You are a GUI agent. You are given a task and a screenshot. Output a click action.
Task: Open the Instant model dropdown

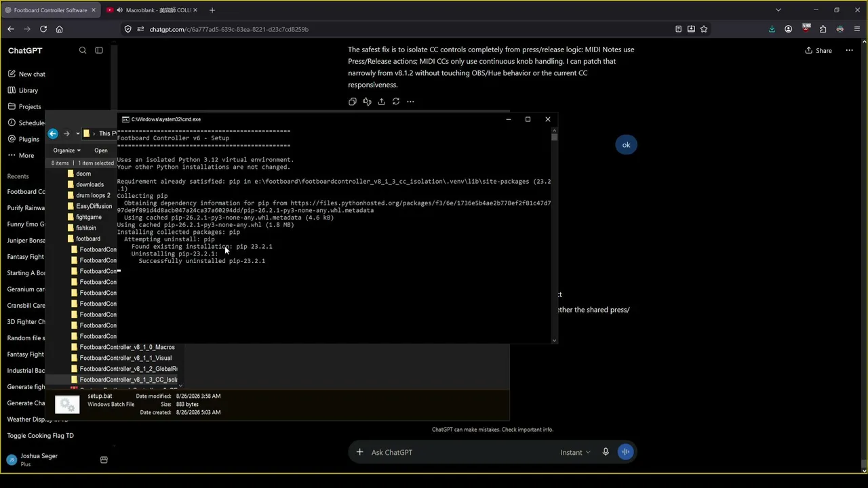(x=575, y=452)
